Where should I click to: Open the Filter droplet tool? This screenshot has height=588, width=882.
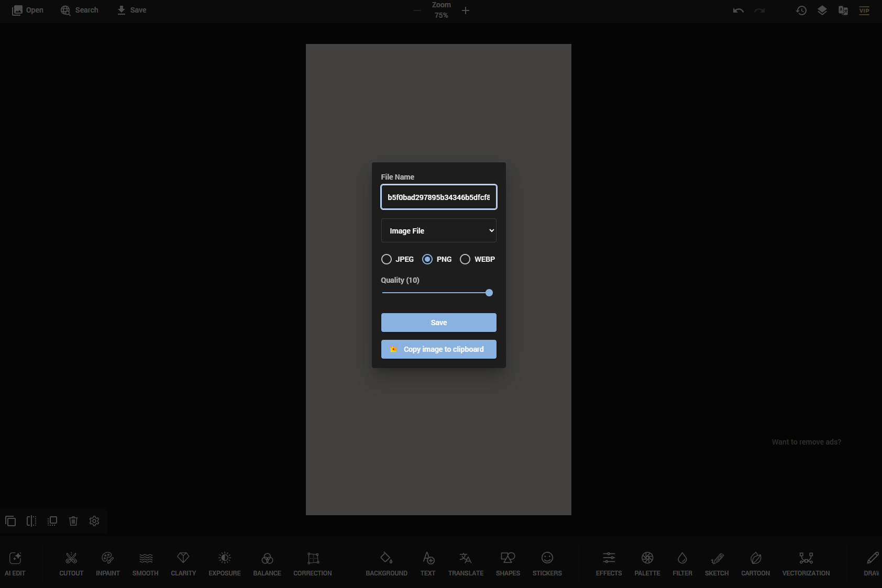(x=682, y=563)
